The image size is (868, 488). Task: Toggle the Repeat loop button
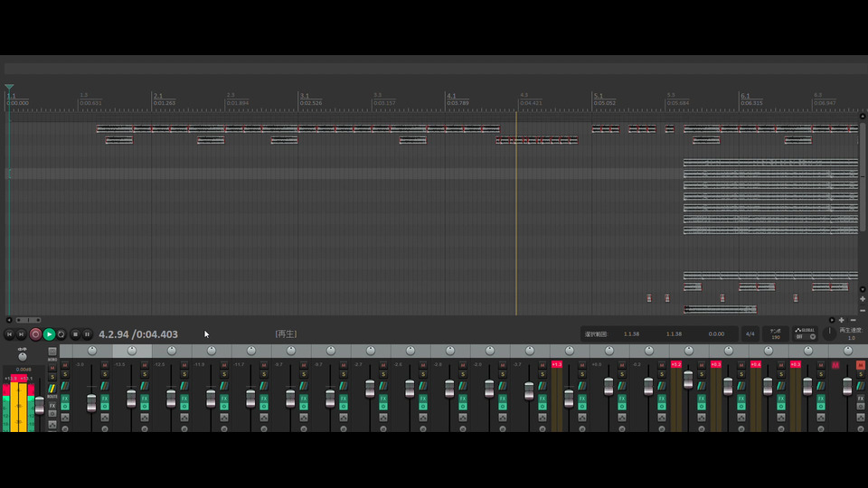(x=61, y=334)
